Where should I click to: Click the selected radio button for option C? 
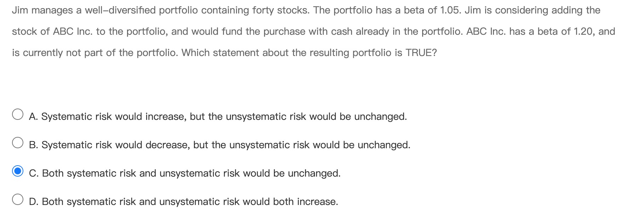coord(18,171)
